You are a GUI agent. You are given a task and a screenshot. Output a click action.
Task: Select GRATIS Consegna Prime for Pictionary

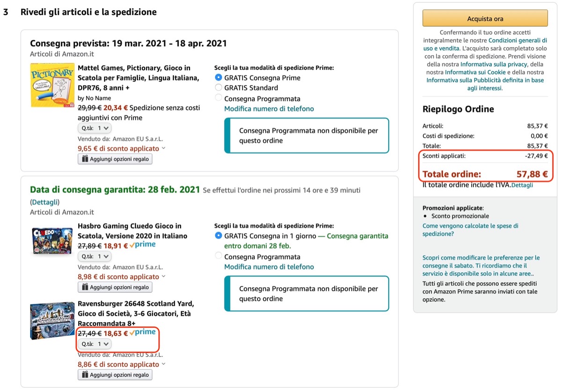click(218, 78)
